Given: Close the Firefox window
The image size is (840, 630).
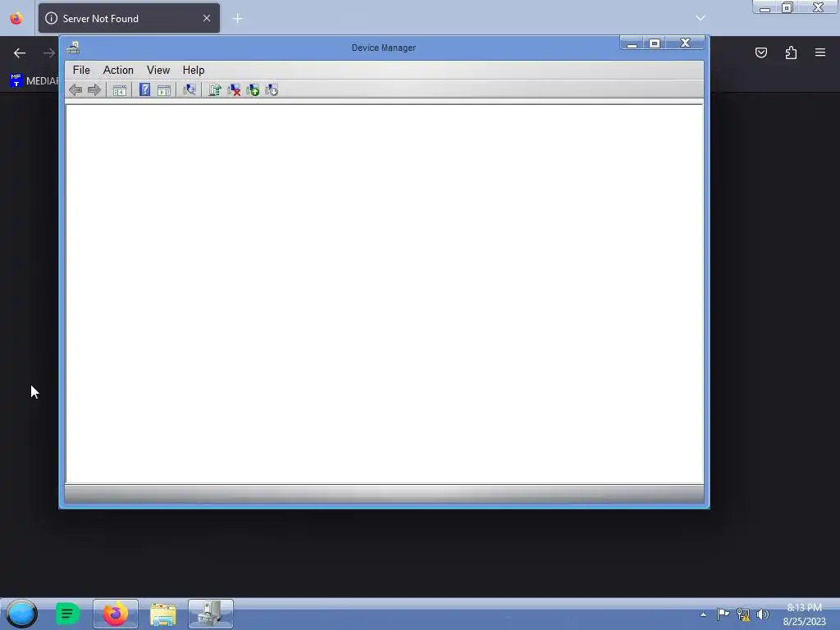Looking at the screenshot, I should coord(818,8).
